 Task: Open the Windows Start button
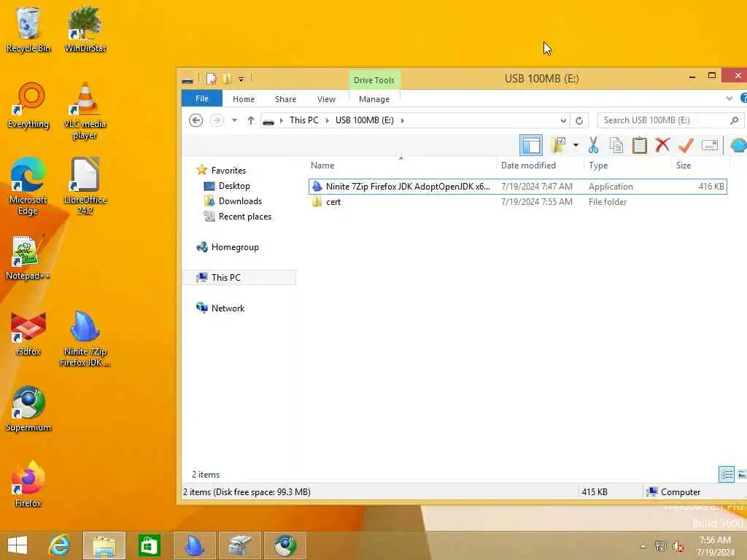tap(18, 545)
